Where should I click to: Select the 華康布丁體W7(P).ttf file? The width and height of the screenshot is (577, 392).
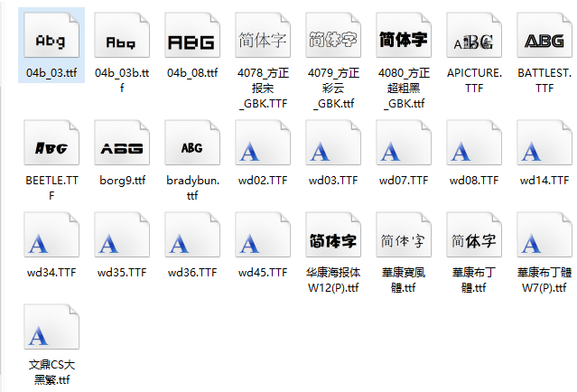tap(544, 239)
